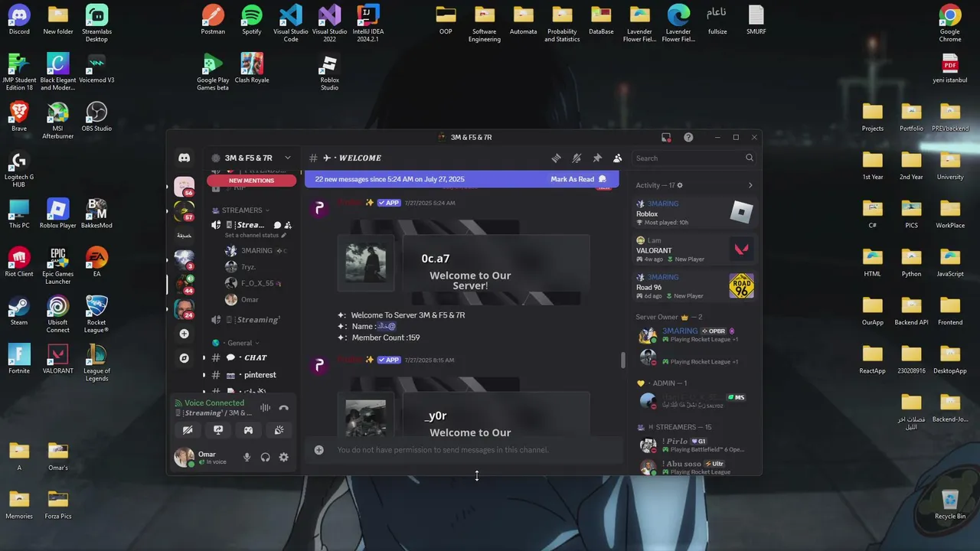Screen dimensions: 980x551
Task: Click 3MARING in Server Owner list
Action: [x=693, y=334]
